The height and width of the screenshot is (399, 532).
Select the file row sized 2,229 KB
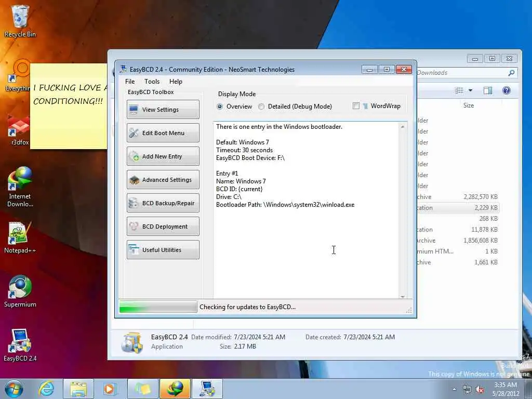pos(458,208)
